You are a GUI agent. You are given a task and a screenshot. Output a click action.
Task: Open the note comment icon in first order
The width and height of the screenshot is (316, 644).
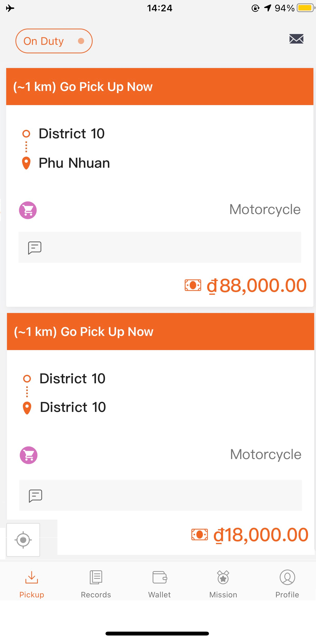(x=35, y=248)
